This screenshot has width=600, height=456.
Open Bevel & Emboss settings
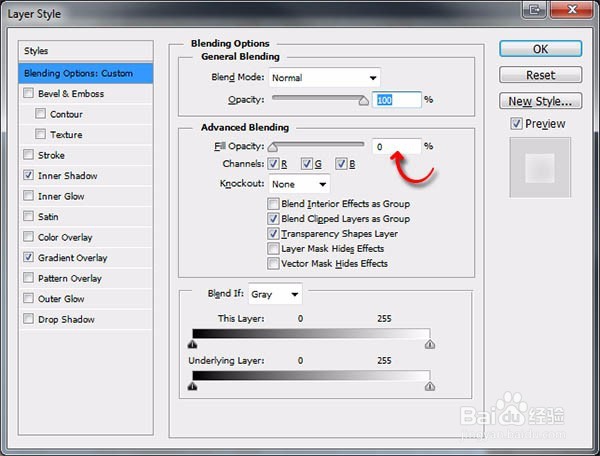(x=71, y=94)
